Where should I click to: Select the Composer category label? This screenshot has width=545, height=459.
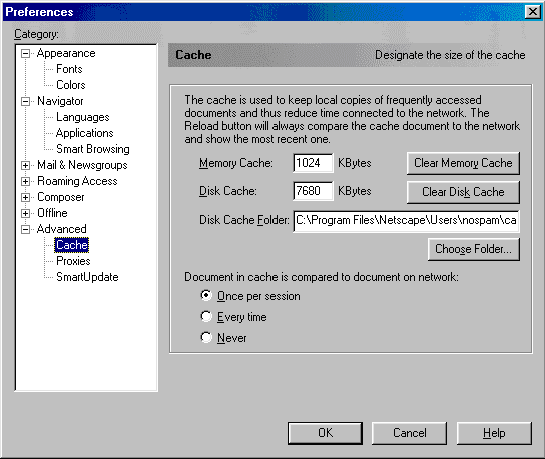pyautogui.click(x=60, y=197)
